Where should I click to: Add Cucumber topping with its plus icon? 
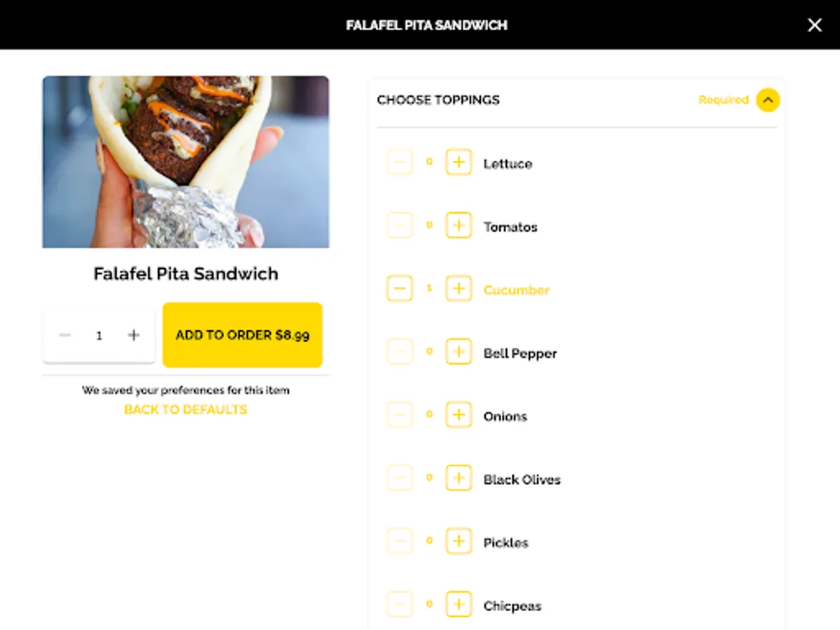(x=458, y=288)
